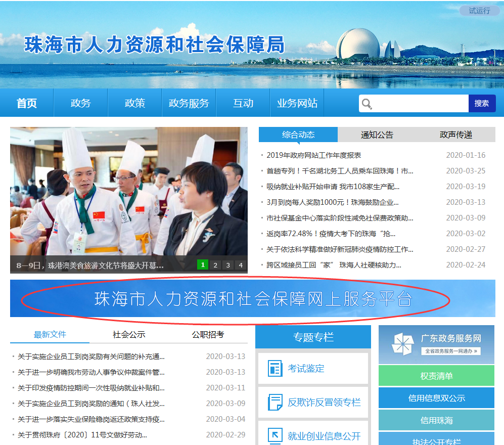The width and height of the screenshot is (504, 445).
Task: Switch to the 通知公告 tab
Action: click(377, 135)
